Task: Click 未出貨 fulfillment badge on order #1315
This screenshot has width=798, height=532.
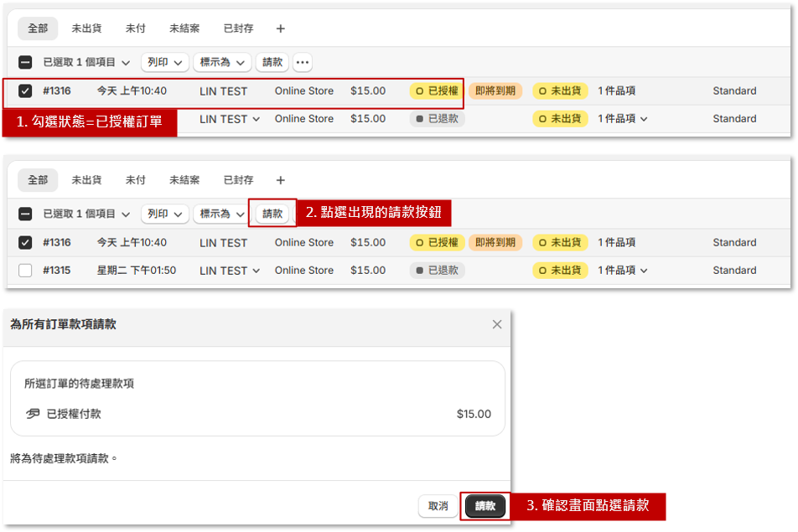Action: click(560, 271)
